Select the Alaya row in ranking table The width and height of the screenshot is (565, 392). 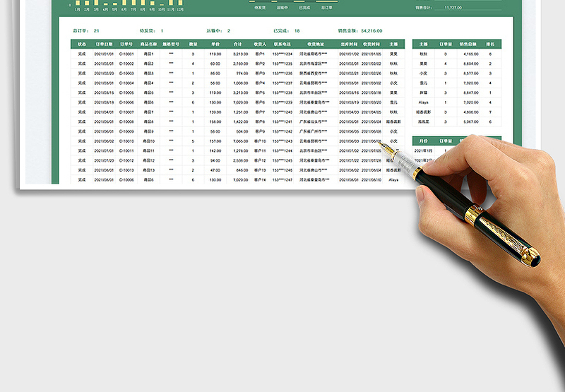pos(423,102)
